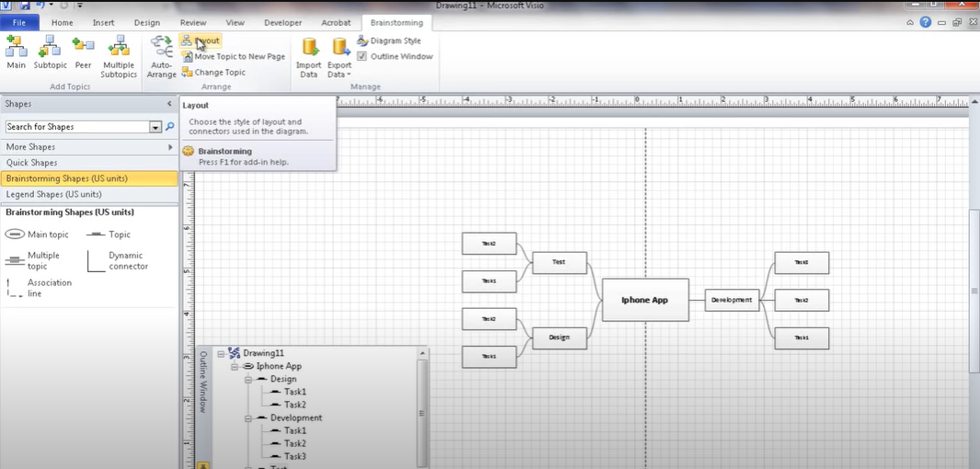Select Task3 in the outline tree

[295, 457]
